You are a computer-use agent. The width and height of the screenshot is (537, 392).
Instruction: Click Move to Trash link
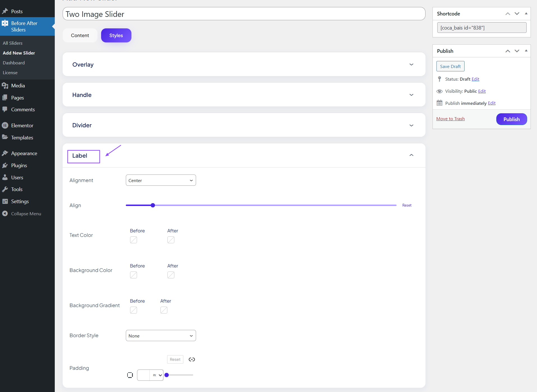tap(450, 119)
